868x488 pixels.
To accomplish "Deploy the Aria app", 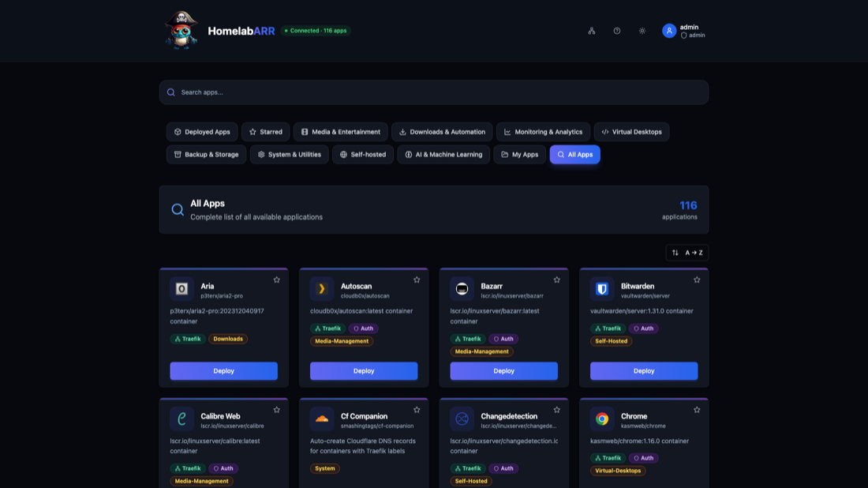I will pyautogui.click(x=223, y=371).
